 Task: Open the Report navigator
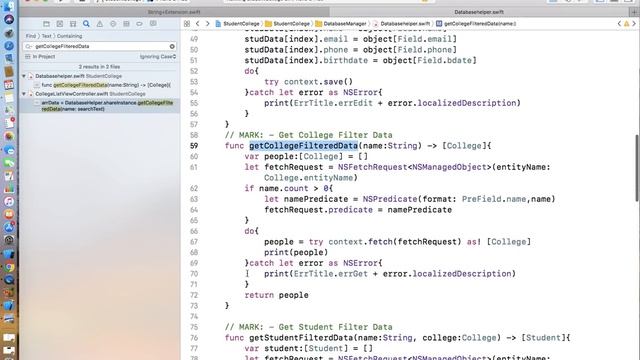(153, 24)
